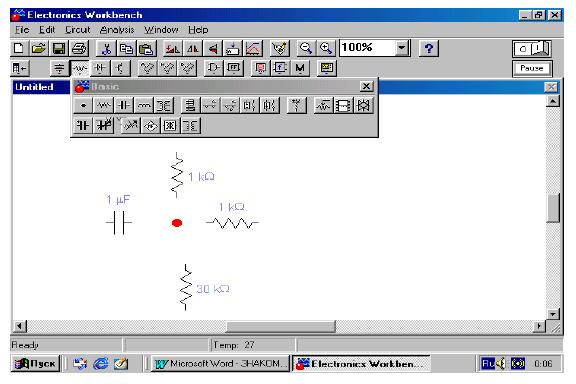Viewport: 576px width, 384px height.
Task: Launch Internet Explorer from quick launch
Action: (x=101, y=364)
